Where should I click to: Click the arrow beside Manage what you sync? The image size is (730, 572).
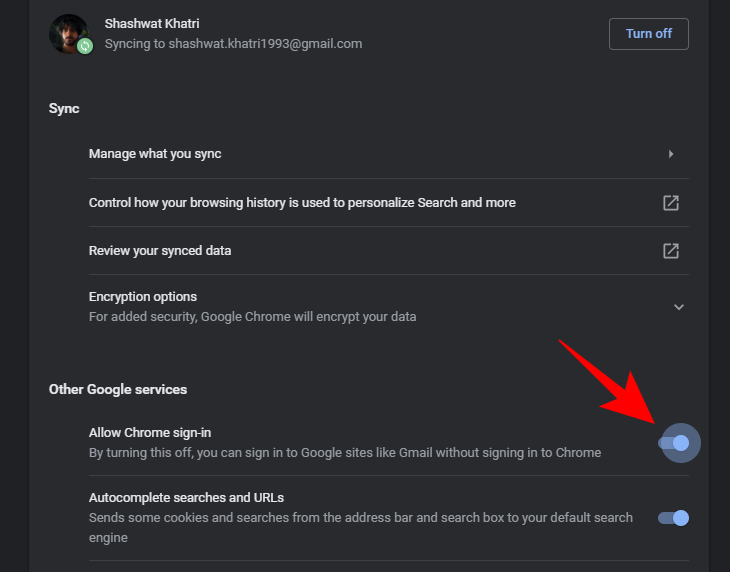click(x=671, y=154)
